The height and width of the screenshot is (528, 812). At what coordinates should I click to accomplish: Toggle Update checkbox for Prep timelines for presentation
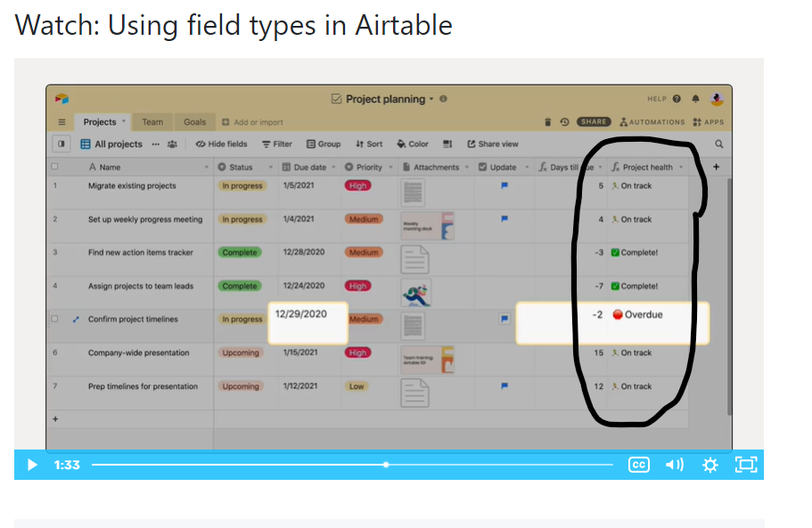point(504,385)
